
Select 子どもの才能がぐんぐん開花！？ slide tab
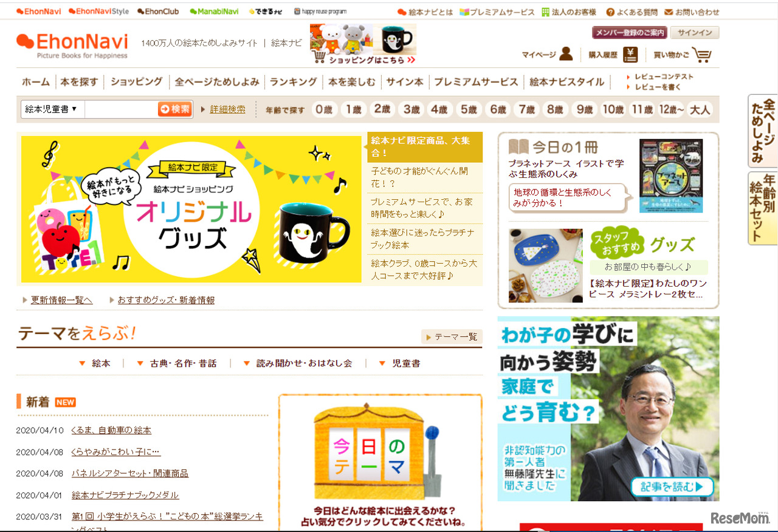425,177
